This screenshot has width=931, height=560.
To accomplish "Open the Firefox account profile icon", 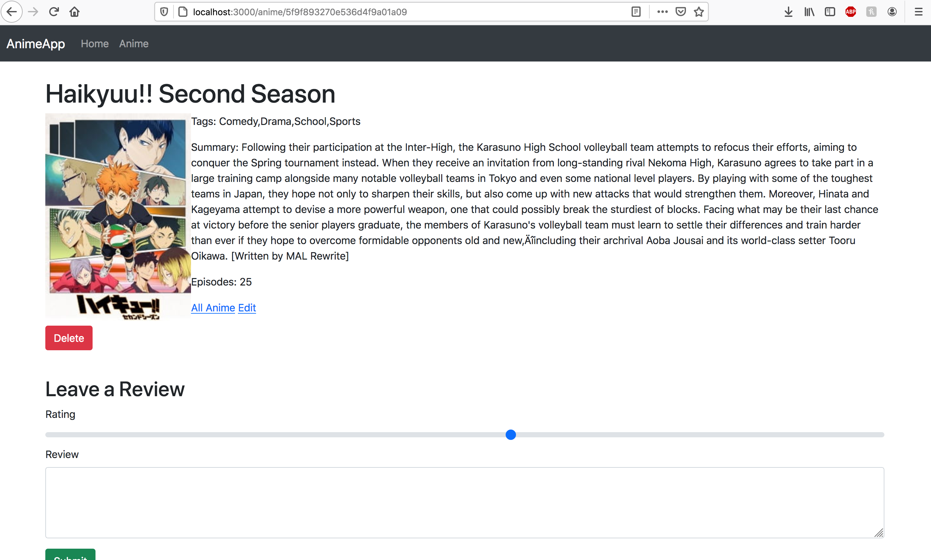I will (892, 12).
